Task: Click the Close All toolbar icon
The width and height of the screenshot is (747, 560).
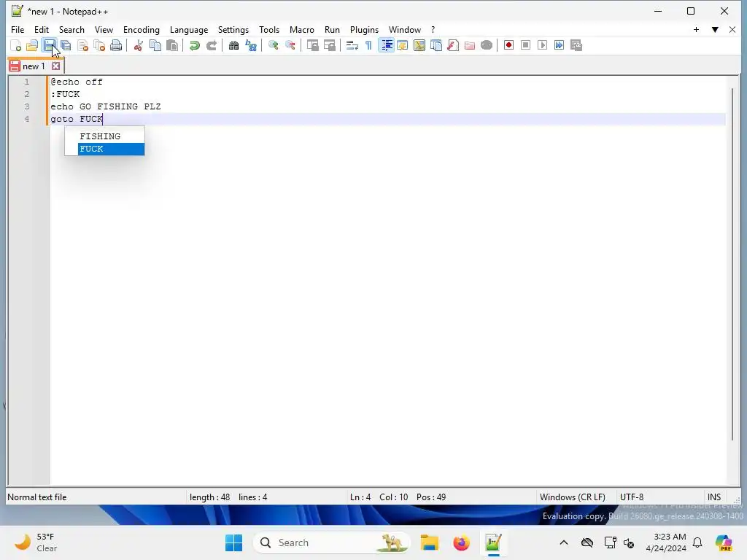Action: pyautogui.click(x=99, y=46)
